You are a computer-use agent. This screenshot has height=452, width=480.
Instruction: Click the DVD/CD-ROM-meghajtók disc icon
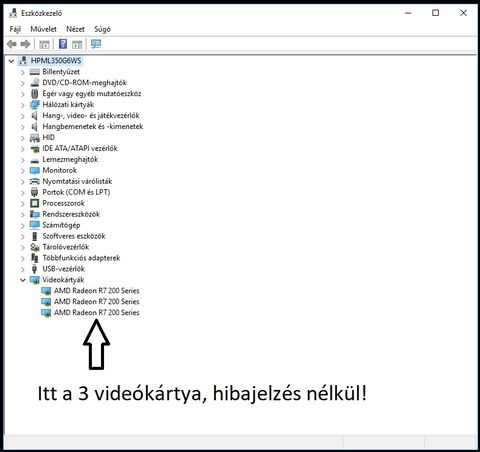click(x=35, y=83)
